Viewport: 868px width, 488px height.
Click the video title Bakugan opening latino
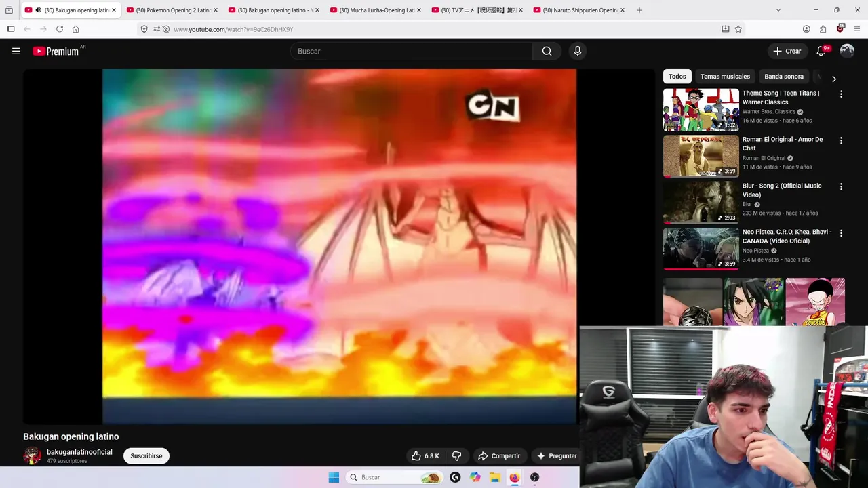click(71, 436)
